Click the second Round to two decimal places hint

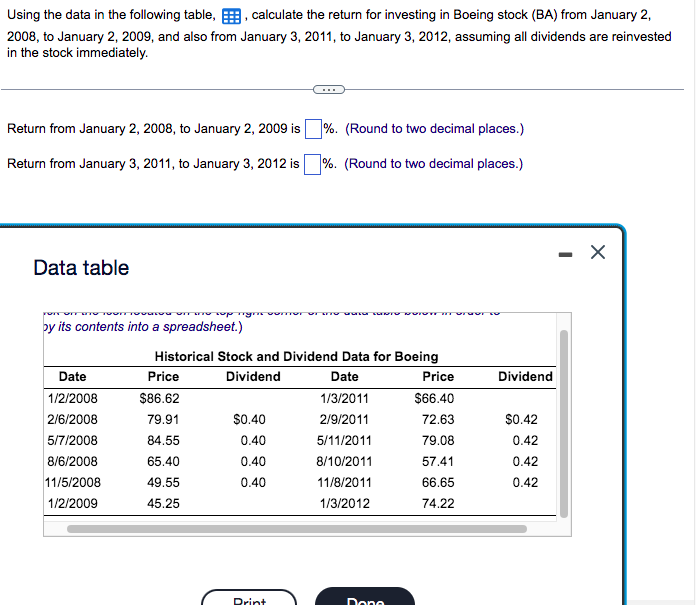click(434, 164)
